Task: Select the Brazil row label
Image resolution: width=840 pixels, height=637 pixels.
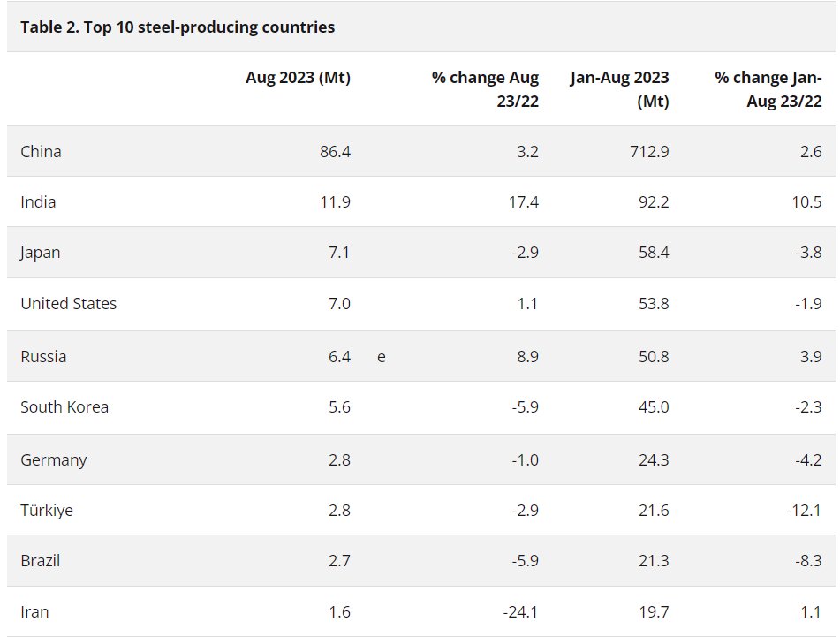Action: tap(41, 561)
